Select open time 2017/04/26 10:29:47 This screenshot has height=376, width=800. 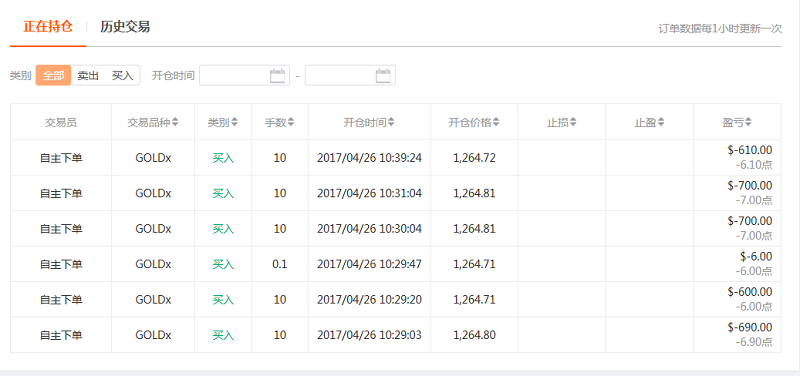(x=369, y=264)
